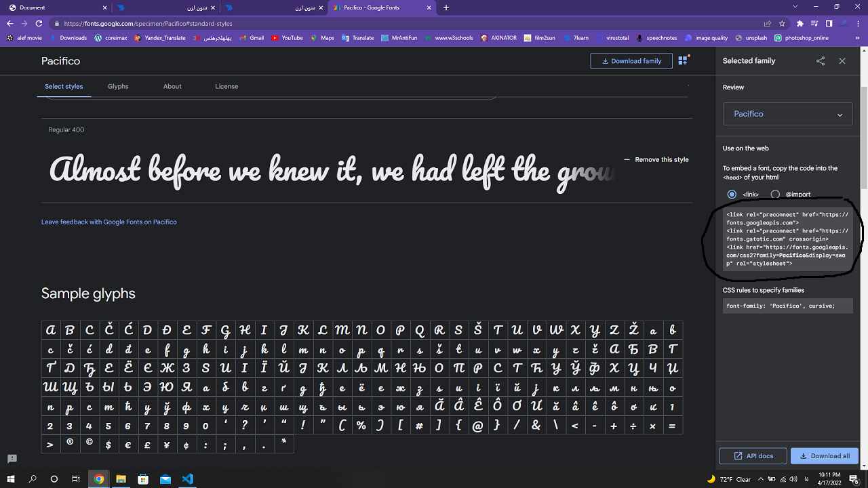Click the taskbar search icon
Screen dimensions: 868x488
tap(33, 479)
